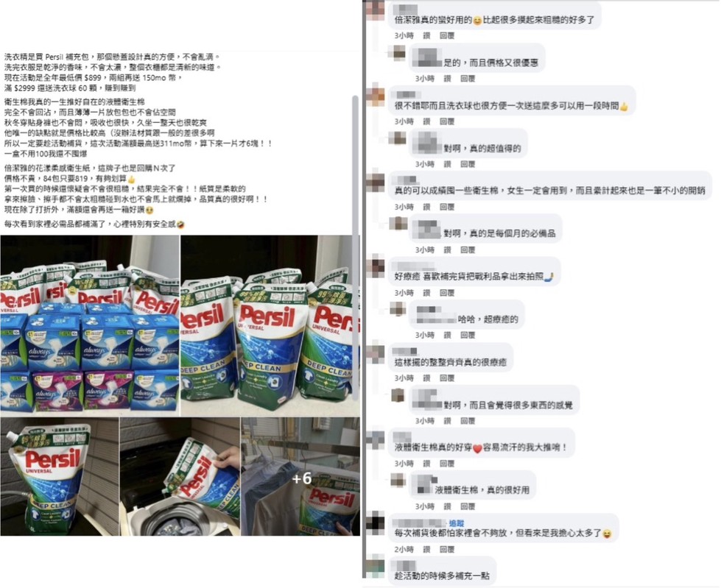
Task: Open avatar of the 追蹤 commenter
Action: [376, 524]
